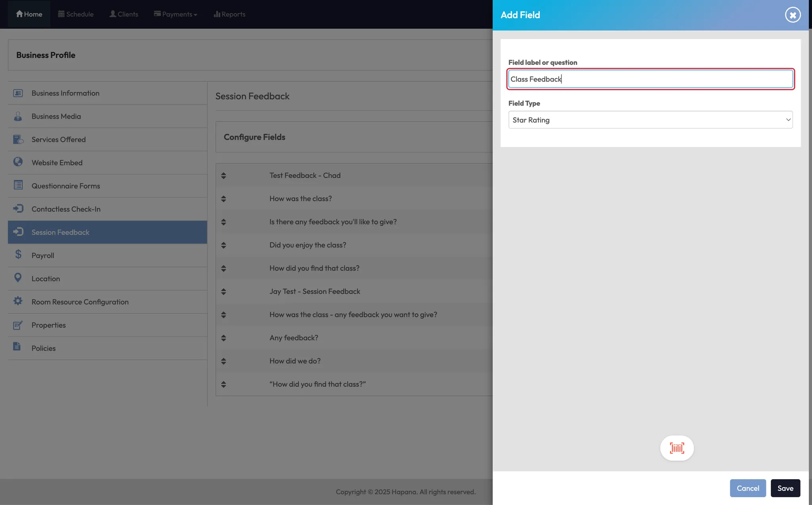
Task: Open the Reports menu item
Action: click(x=229, y=14)
